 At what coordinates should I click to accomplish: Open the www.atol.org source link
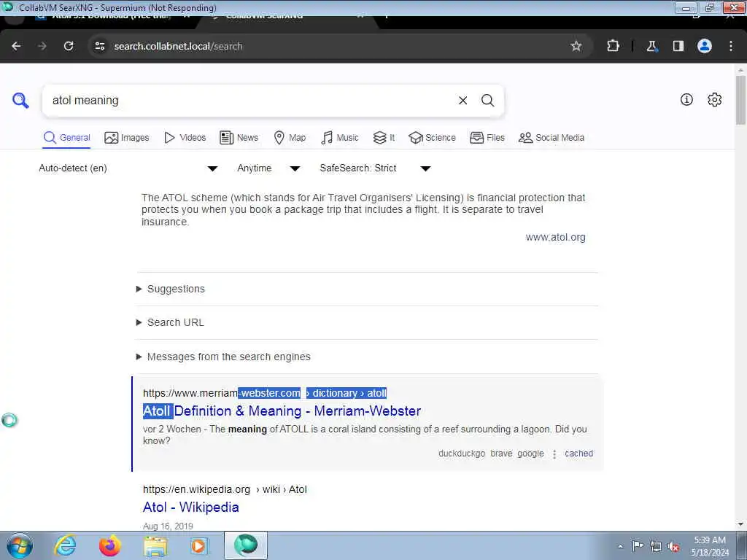tap(555, 237)
